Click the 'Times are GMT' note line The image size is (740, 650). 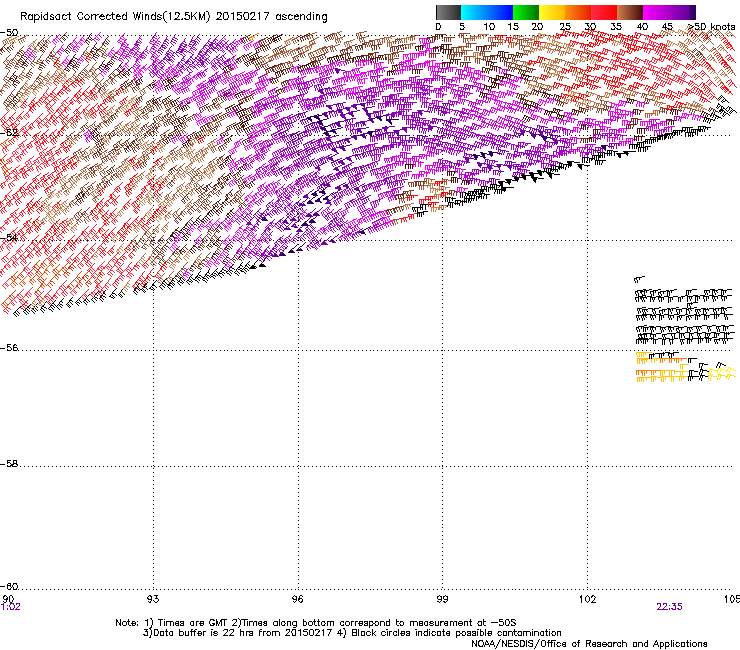click(315, 623)
